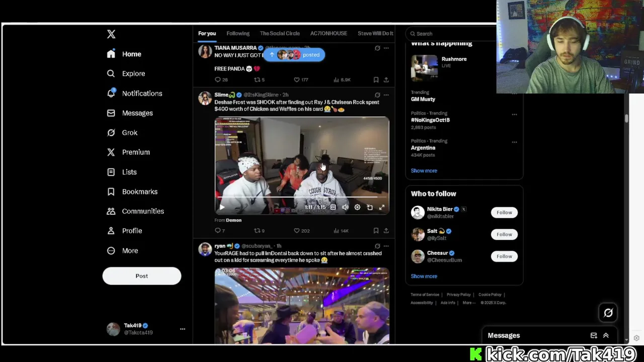Open Communities in the sidebar
This screenshot has width=644, height=362.
coord(135,211)
